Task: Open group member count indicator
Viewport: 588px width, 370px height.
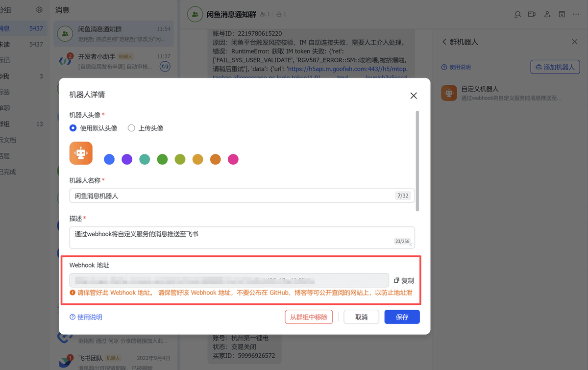Action: (x=266, y=15)
